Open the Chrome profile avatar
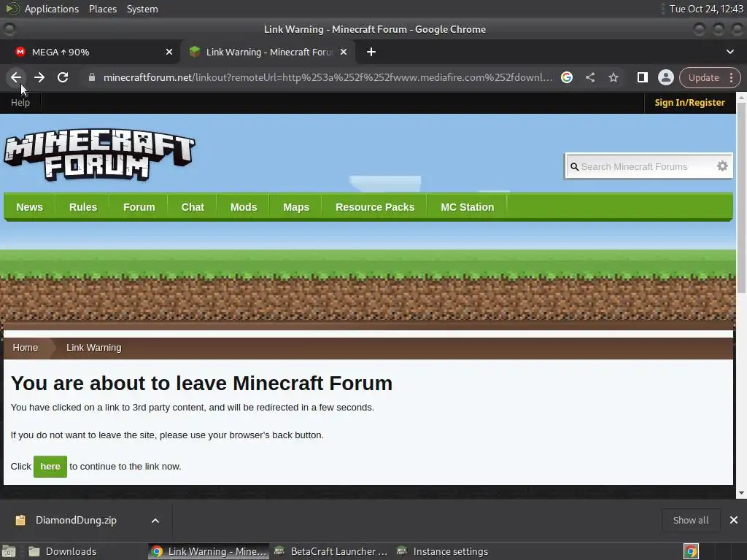 665,77
